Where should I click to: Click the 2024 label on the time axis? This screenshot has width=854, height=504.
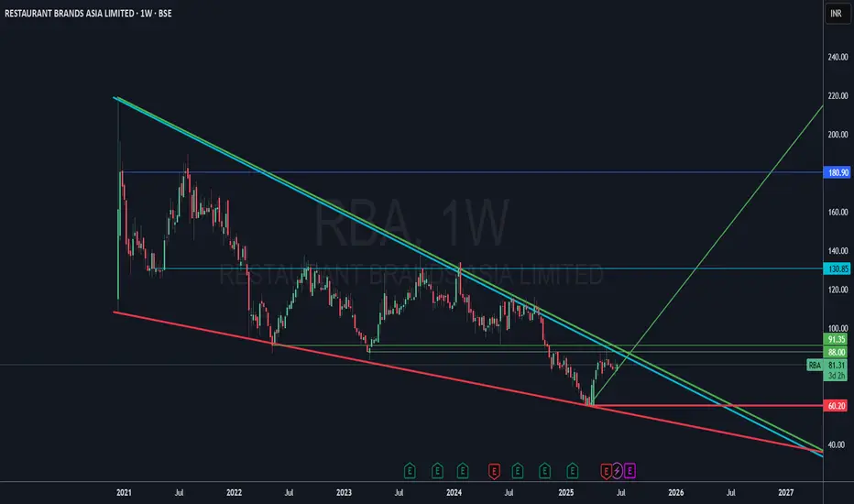click(454, 493)
